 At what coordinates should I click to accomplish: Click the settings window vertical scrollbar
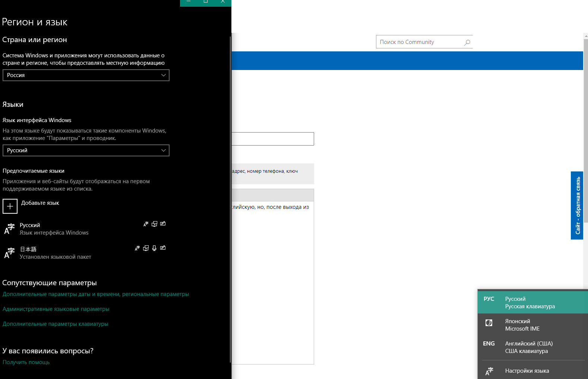click(x=230, y=199)
